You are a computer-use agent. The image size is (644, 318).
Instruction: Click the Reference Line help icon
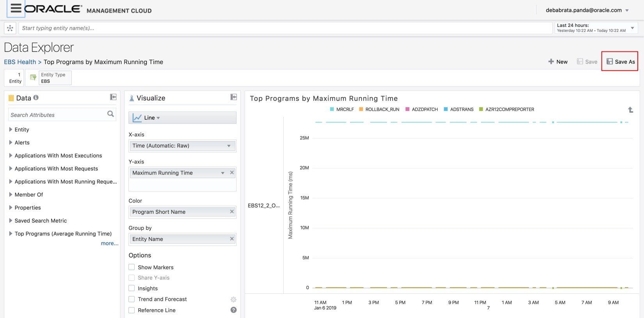pyautogui.click(x=233, y=310)
